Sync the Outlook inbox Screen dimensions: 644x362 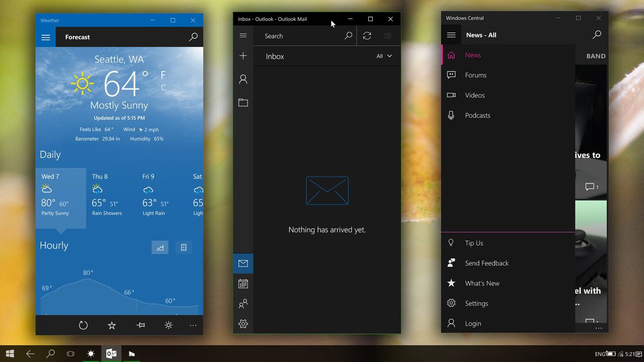(367, 36)
